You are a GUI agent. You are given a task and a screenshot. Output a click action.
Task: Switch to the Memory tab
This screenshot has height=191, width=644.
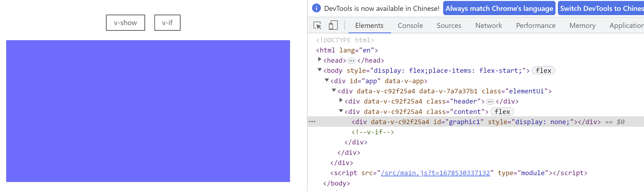(x=582, y=26)
